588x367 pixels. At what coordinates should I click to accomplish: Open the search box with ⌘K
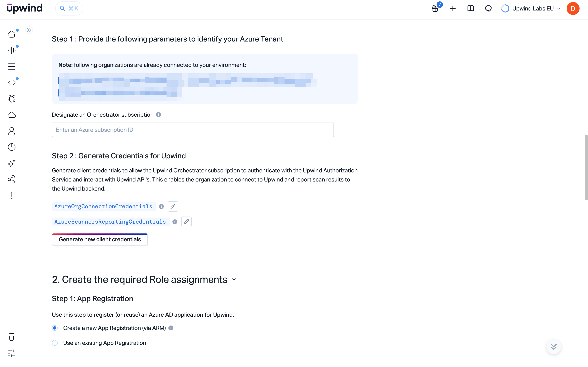coord(69,8)
